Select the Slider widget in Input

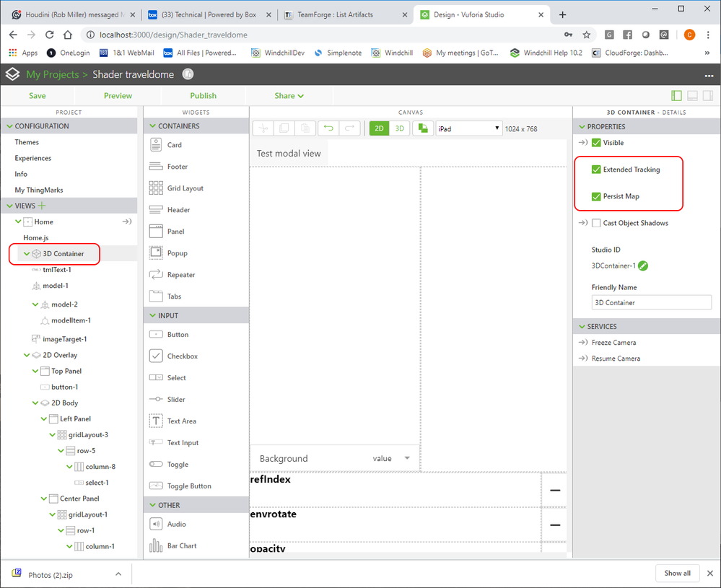click(x=155, y=400)
